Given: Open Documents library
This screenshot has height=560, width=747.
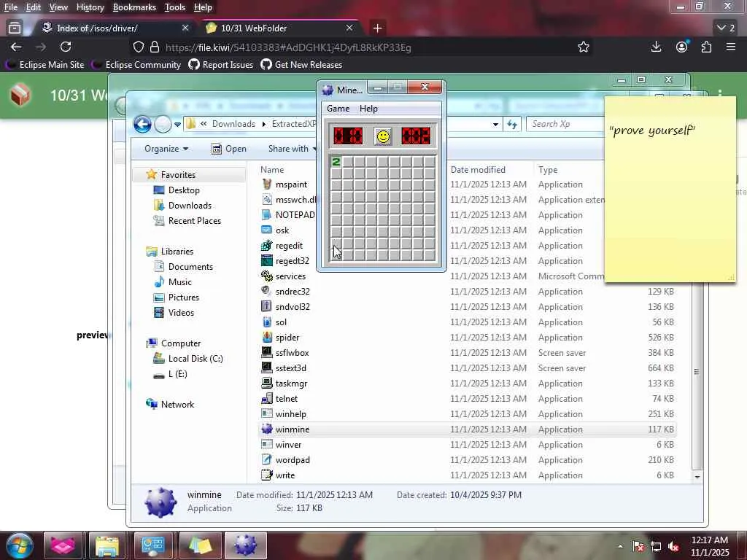Looking at the screenshot, I should (x=190, y=267).
